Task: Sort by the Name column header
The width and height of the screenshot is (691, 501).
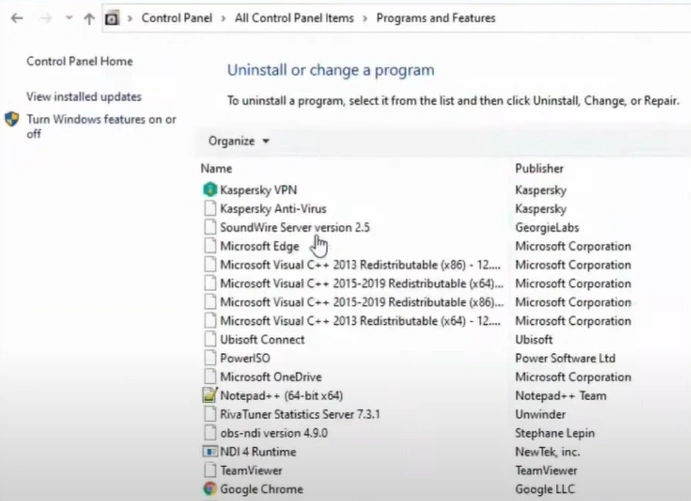Action: (x=216, y=168)
